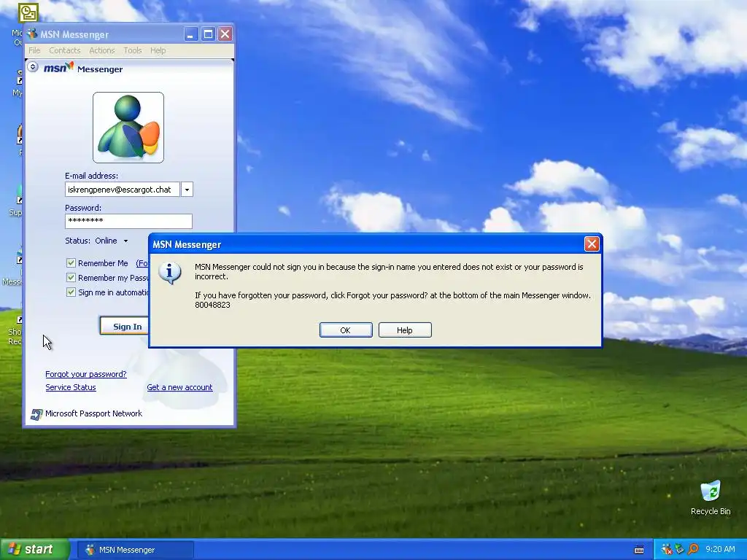
Task: Click the MSN Messenger tray icon with red X
Action: click(x=667, y=550)
